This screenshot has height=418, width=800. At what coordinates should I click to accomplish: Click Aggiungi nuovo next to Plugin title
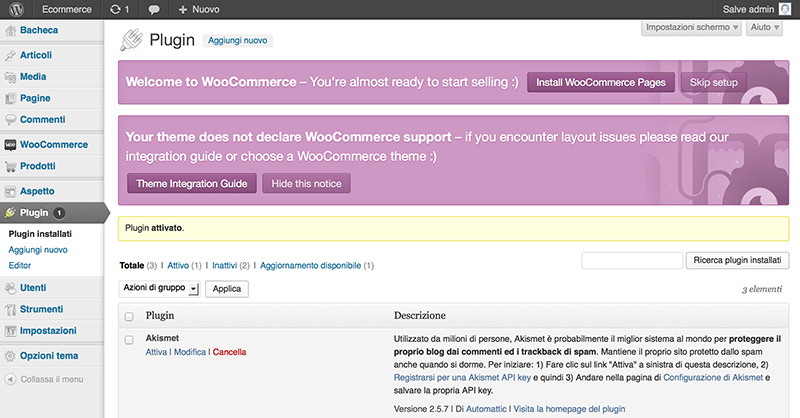point(237,40)
